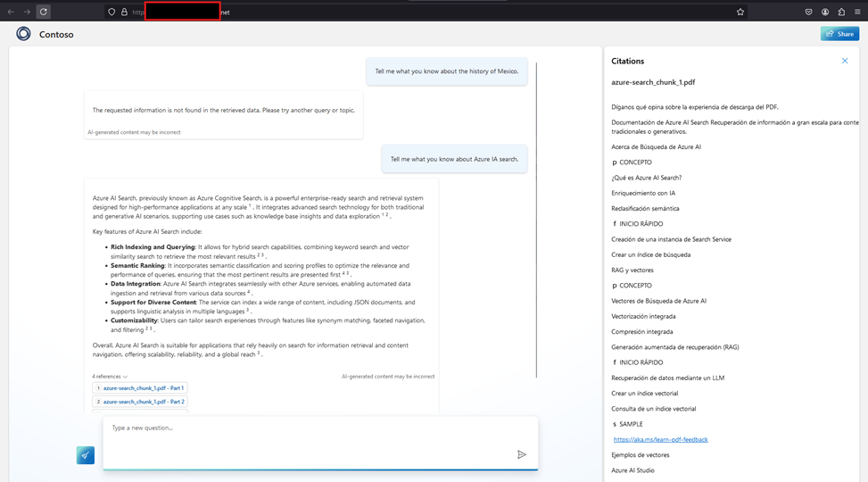Reload the page with the browser refresh button
The width and height of the screenshot is (868, 482).
click(x=44, y=12)
